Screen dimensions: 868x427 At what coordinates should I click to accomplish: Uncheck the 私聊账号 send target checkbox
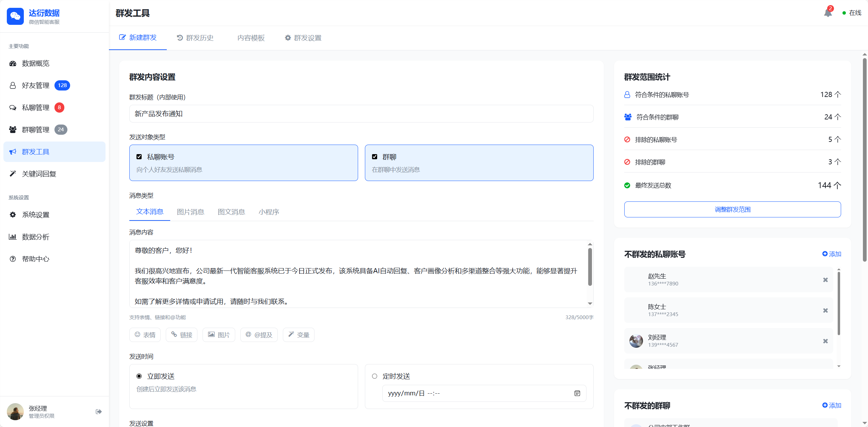(x=139, y=157)
